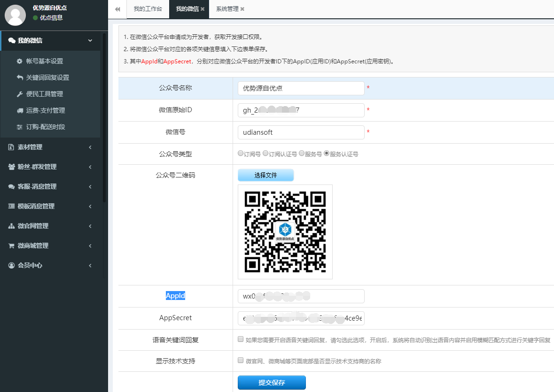Expand the 模板消息管理 section chevron
Image resolution: width=554 pixels, height=392 pixels.
90,206
